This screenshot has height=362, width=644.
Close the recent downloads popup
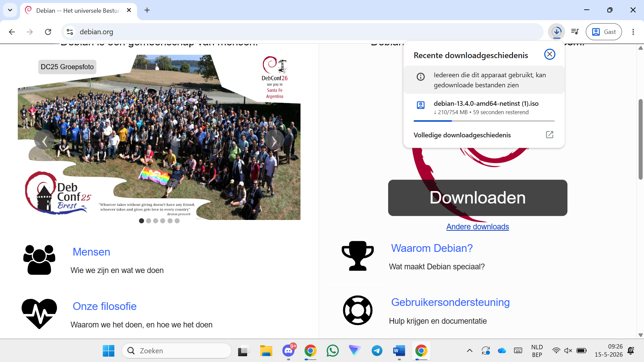550,54
